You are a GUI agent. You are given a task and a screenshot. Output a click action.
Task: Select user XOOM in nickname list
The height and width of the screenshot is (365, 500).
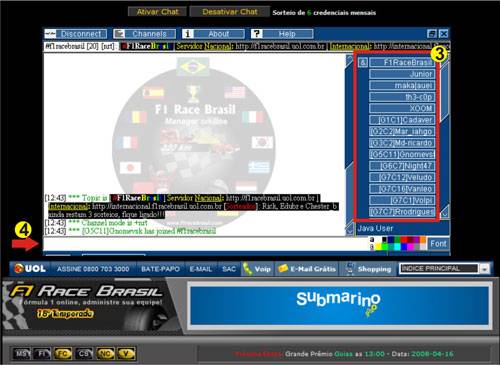pos(402,108)
